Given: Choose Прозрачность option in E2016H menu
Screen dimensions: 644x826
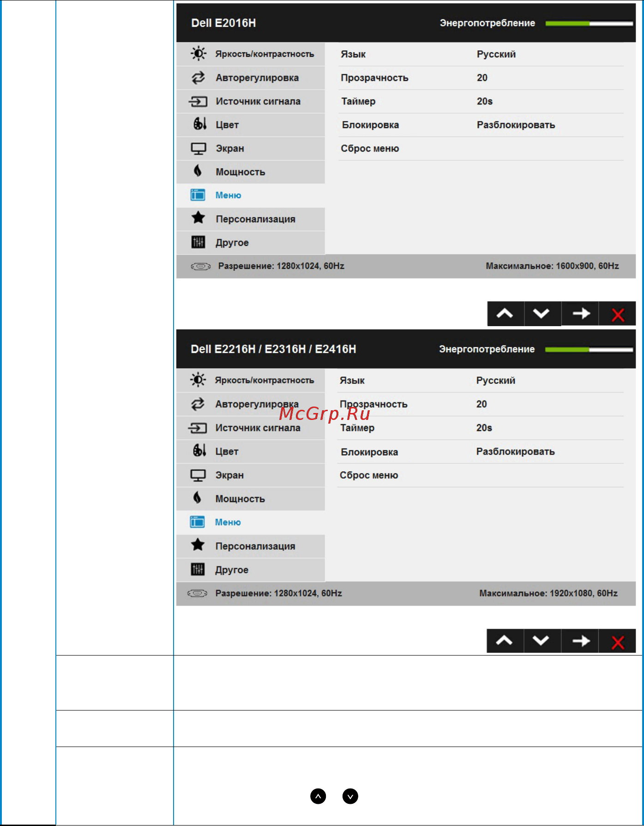Looking at the screenshot, I should point(374,78).
